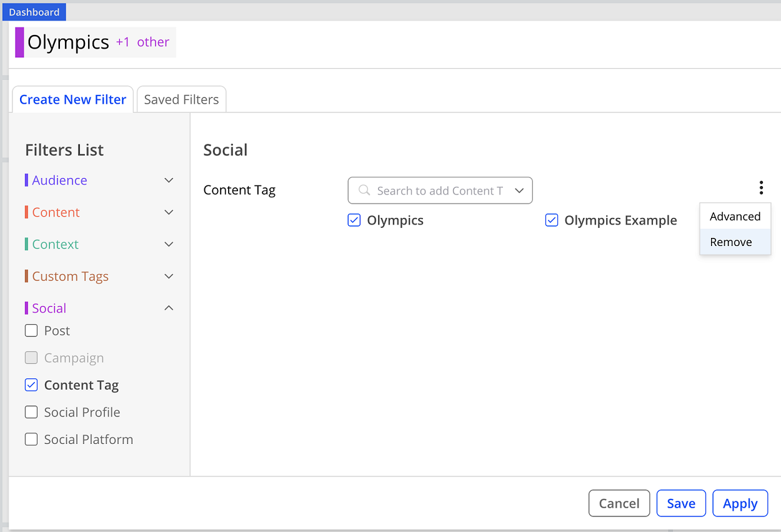Screen dimensions: 781x532
Task: Click the search magnifier icon in Content Tag field
Action: pos(364,190)
